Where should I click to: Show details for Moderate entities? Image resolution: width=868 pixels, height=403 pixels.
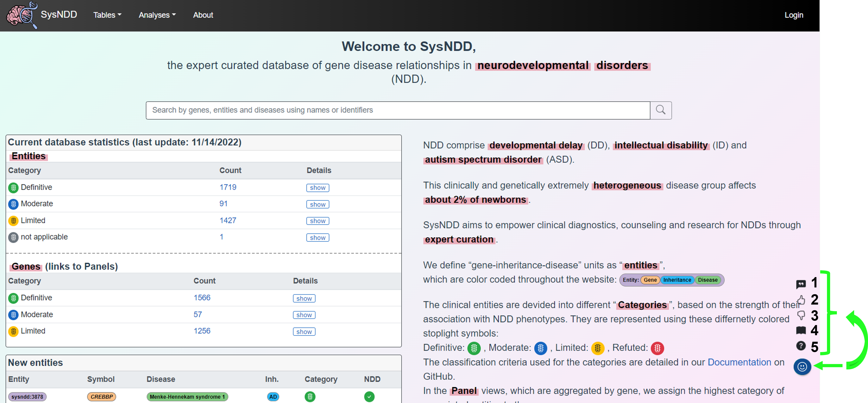click(317, 204)
